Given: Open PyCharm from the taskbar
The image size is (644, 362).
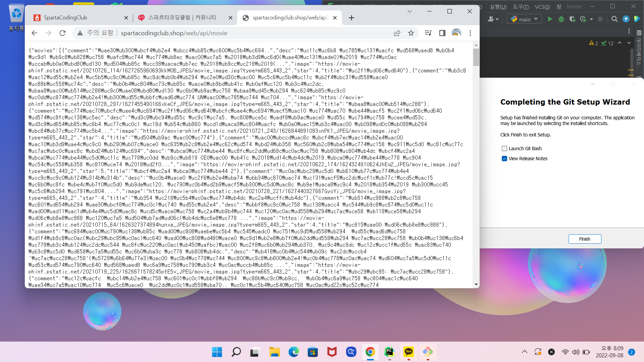Looking at the screenshot, I should [389, 352].
